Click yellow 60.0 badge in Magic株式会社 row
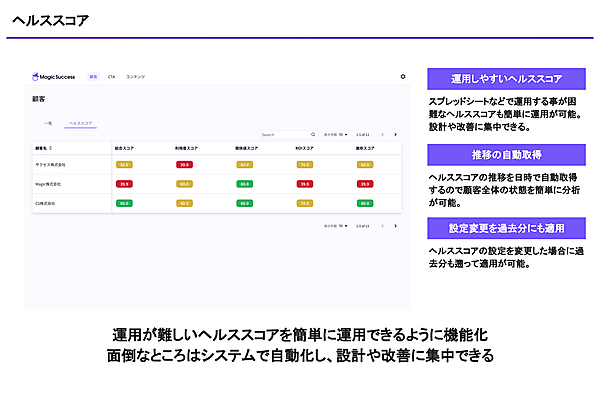Screen dimensions: 600x400 pos(184,184)
